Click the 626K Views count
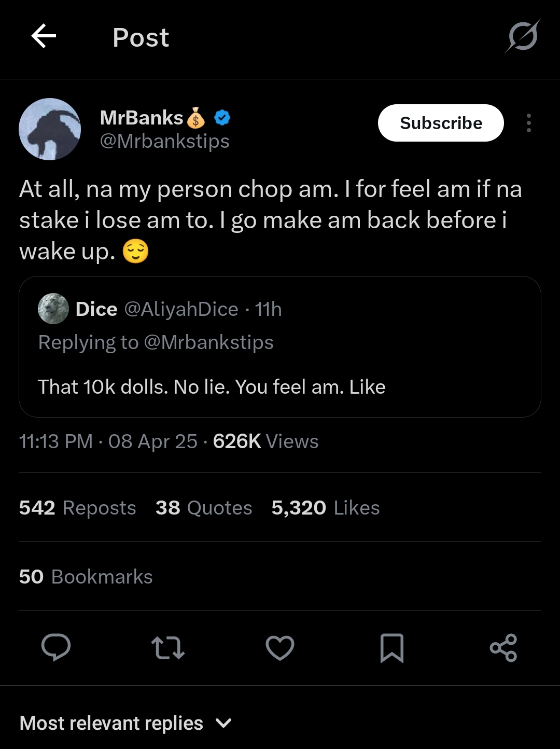This screenshot has width=560, height=749. (x=265, y=441)
